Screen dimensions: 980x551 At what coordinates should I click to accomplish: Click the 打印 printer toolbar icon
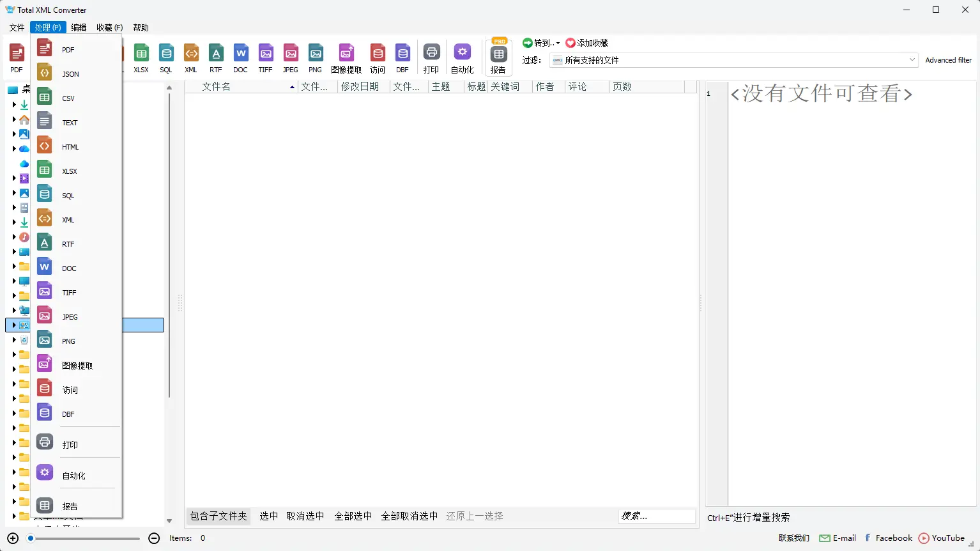431,59
